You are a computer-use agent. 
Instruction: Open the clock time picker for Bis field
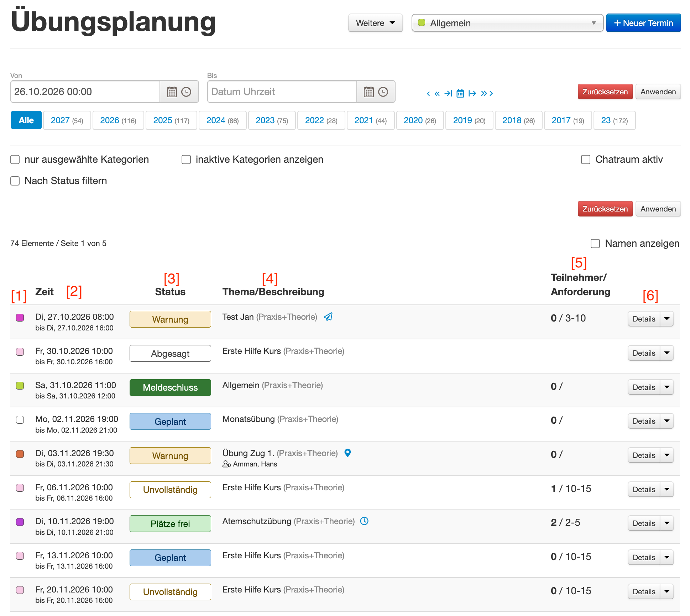point(383,92)
